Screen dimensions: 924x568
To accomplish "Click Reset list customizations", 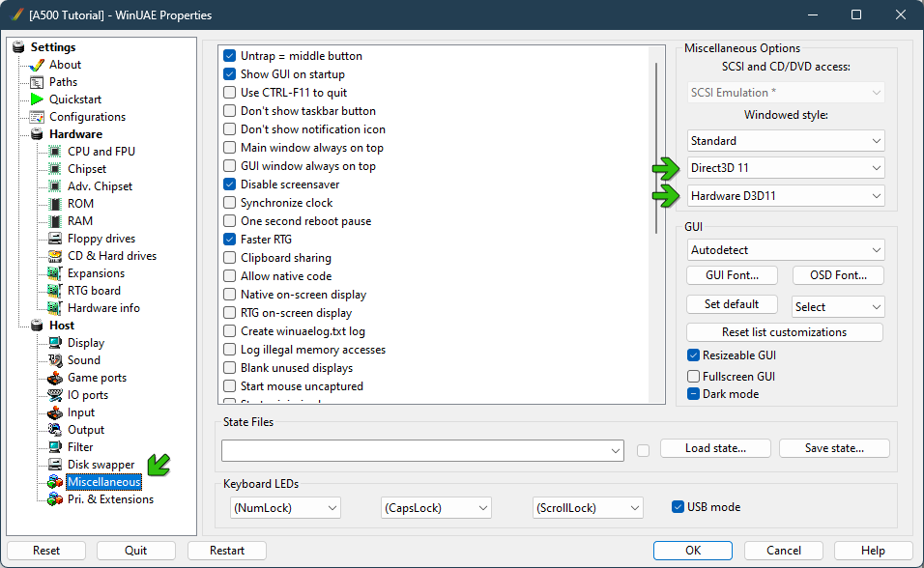I will tap(785, 332).
